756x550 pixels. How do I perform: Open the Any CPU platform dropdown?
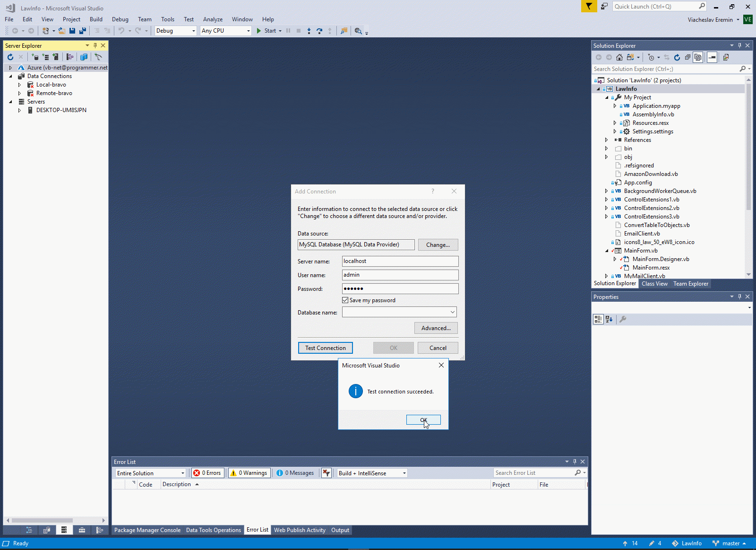[x=226, y=31]
